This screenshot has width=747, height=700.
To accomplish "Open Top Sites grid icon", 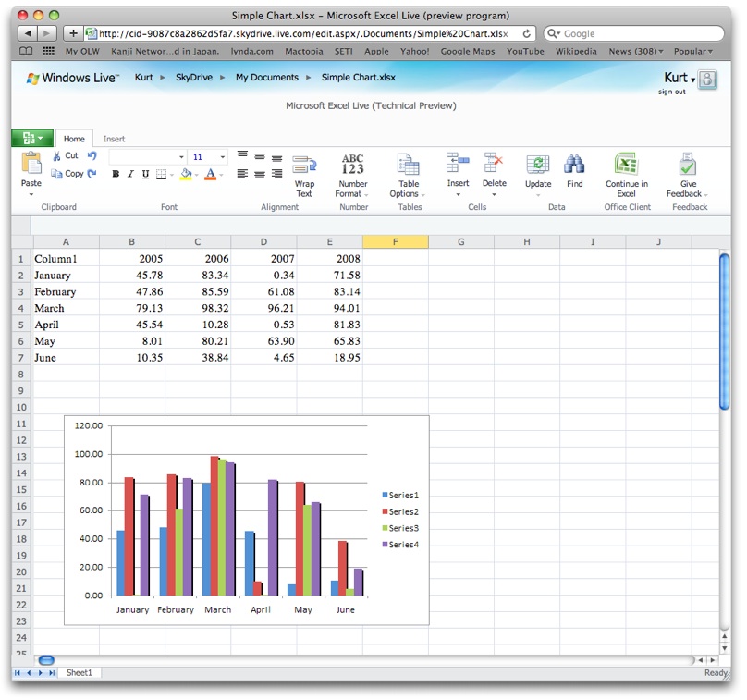I will [x=48, y=51].
